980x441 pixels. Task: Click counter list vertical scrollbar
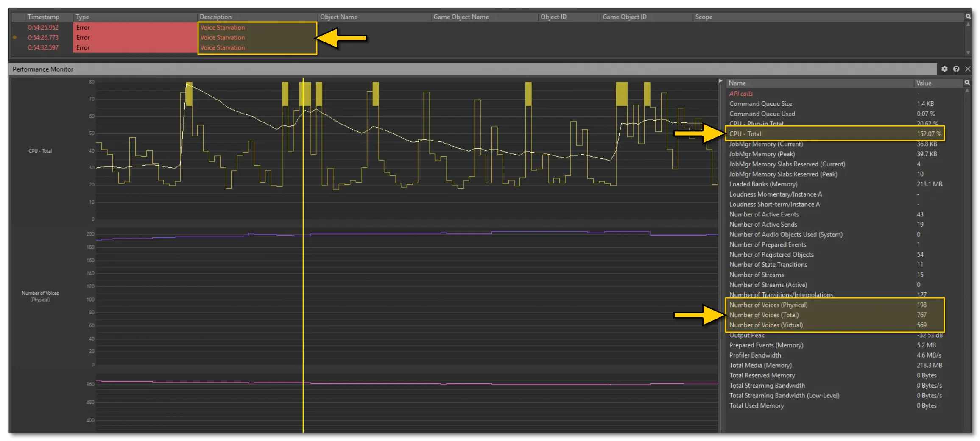[967, 259]
